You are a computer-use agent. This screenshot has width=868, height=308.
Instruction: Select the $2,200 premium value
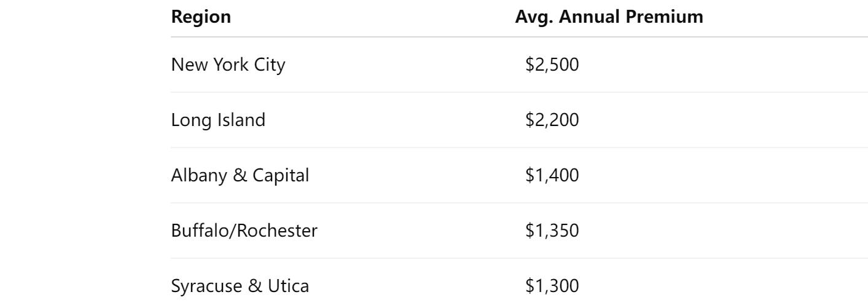tap(552, 120)
